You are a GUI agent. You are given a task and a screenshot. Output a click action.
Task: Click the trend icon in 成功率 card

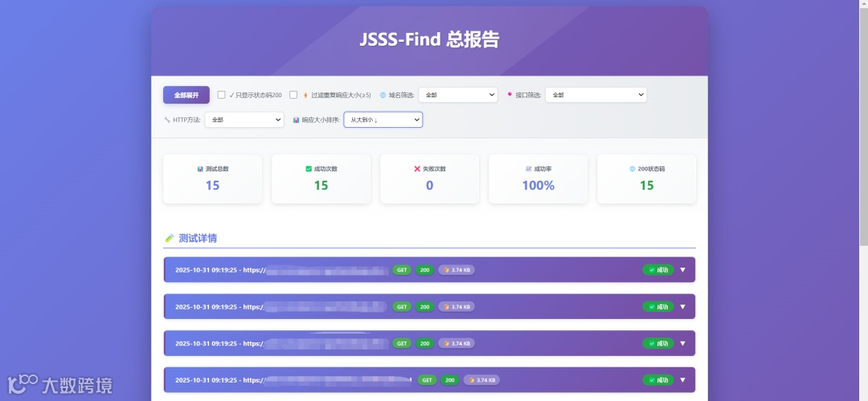coord(528,169)
